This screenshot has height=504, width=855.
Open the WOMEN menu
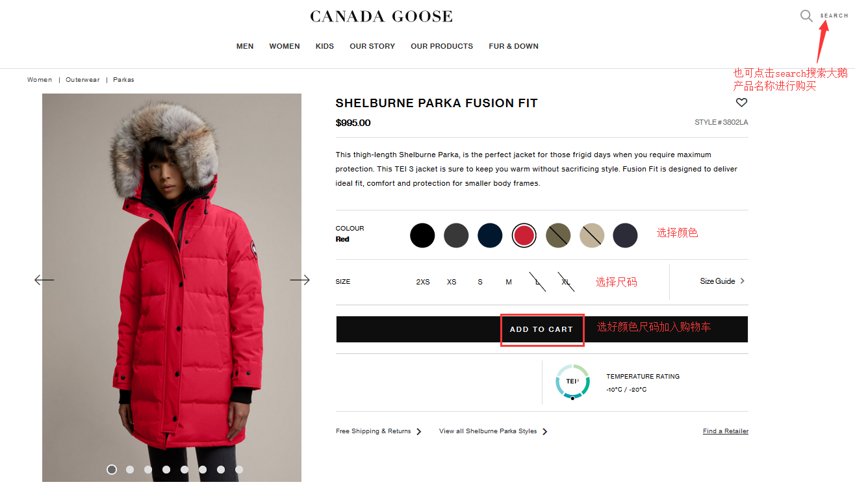pos(285,46)
